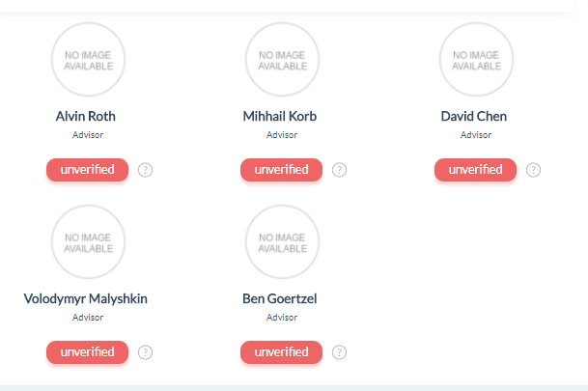
Task: Select the Alvin Roth name link
Action: point(86,117)
